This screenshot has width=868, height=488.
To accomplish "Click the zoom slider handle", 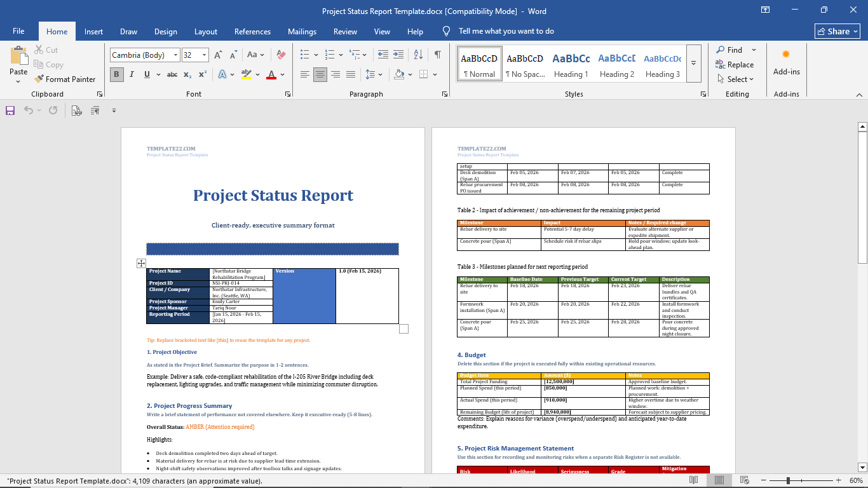I will click(788, 480).
